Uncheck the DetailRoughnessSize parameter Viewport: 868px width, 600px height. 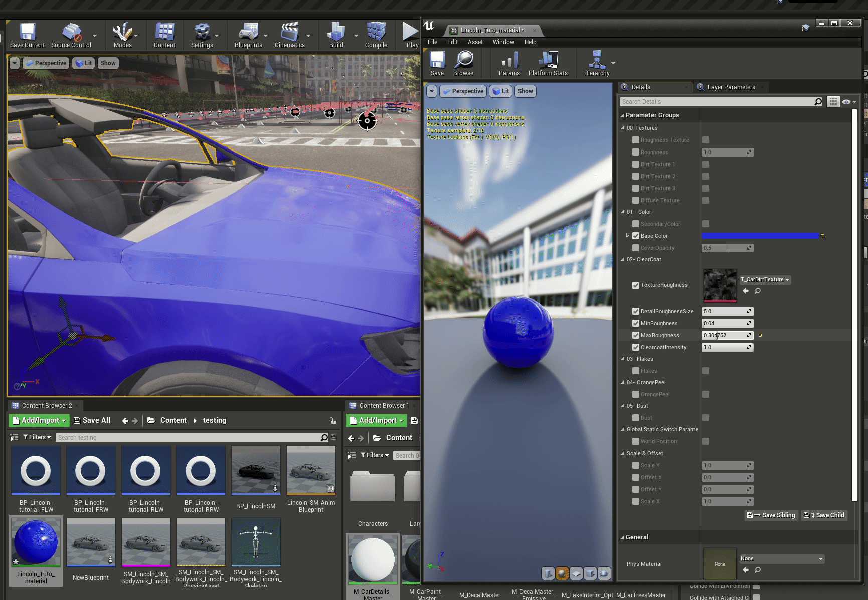(x=636, y=311)
